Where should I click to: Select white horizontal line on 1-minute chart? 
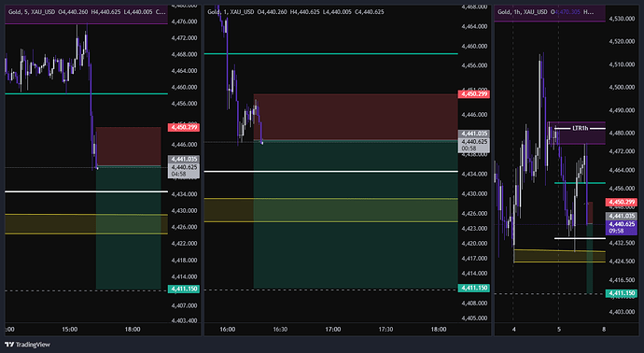click(330, 171)
